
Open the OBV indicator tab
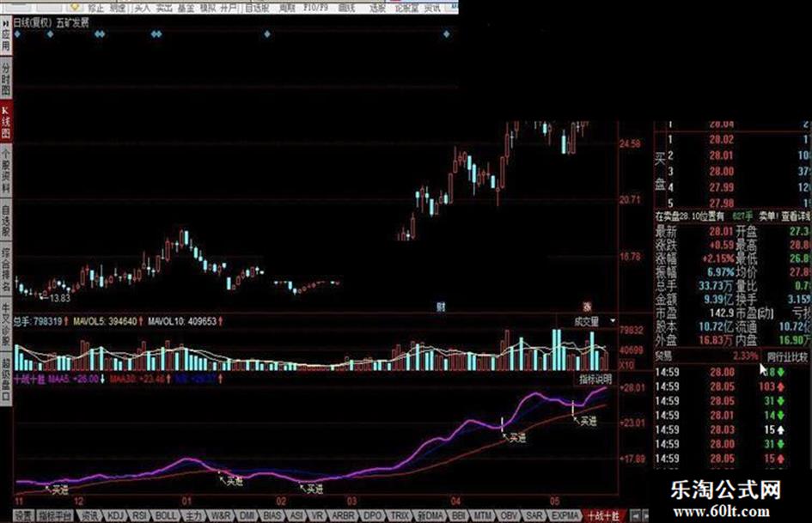click(x=509, y=516)
